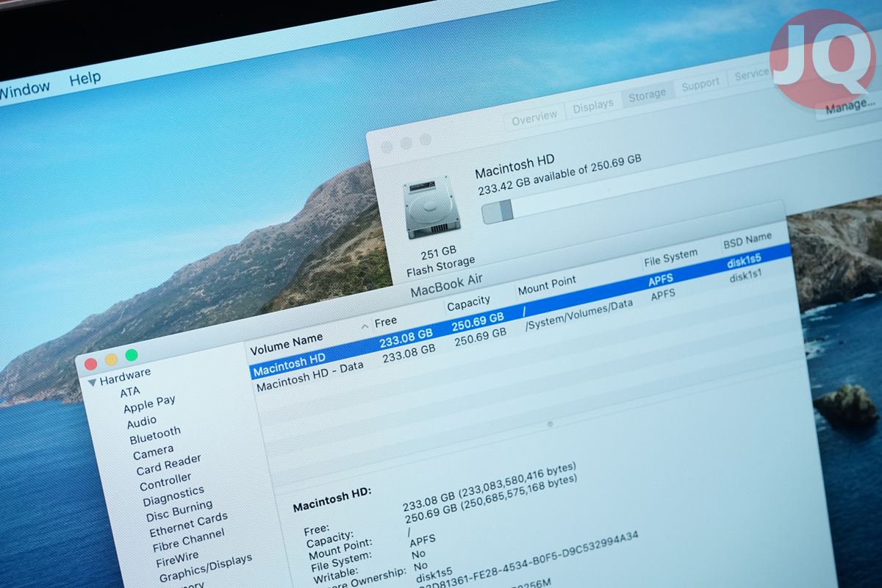Show Diagnostics information
Screen dimensions: 882x588
[x=173, y=496]
